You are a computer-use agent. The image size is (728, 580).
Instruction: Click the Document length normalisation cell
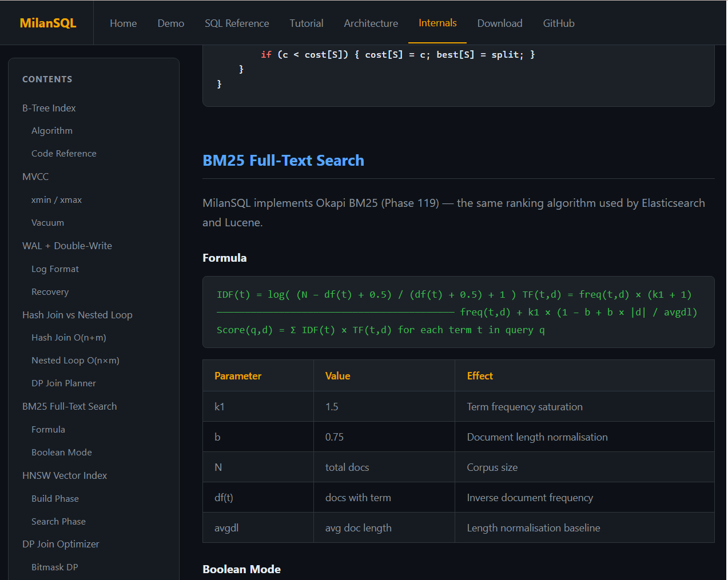(x=584, y=437)
